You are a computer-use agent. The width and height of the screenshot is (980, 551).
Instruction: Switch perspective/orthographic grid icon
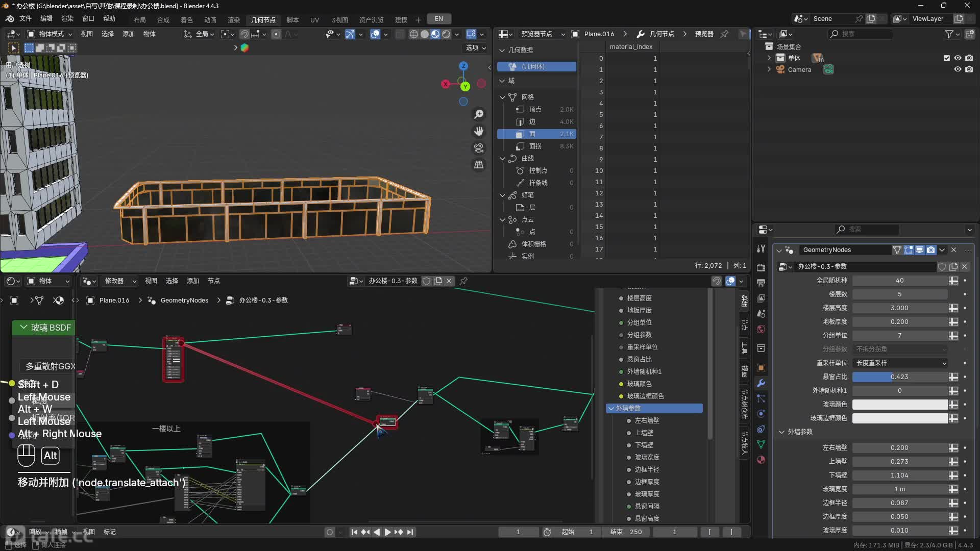click(479, 165)
